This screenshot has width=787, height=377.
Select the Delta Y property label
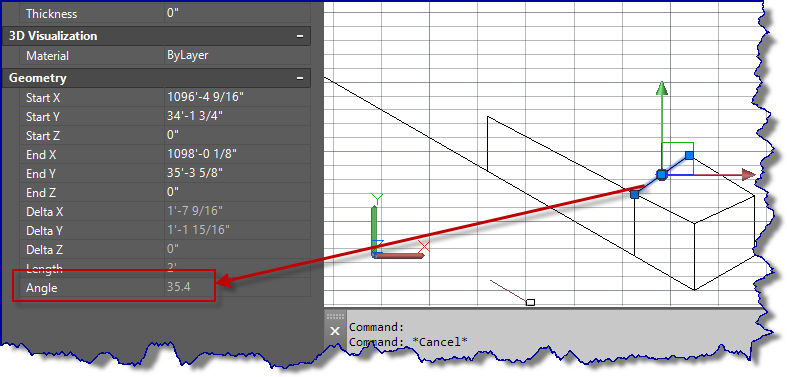pos(45,231)
